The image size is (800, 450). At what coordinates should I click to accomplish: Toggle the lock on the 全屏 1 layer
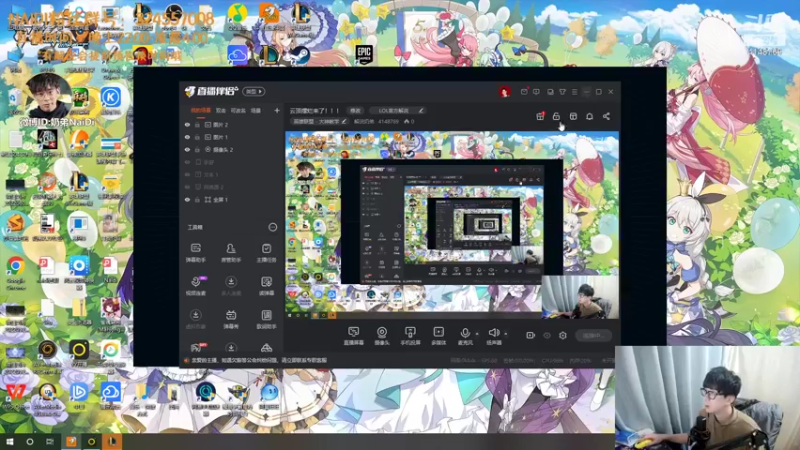tap(197, 199)
